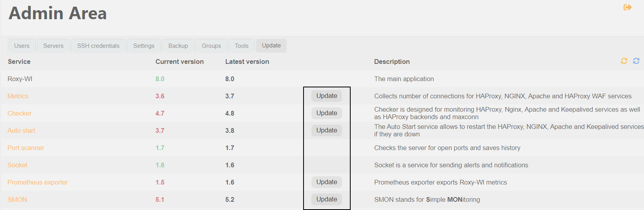This screenshot has height=210, width=644.
Task: Switch to the Servers tab
Action: coord(53,46)
